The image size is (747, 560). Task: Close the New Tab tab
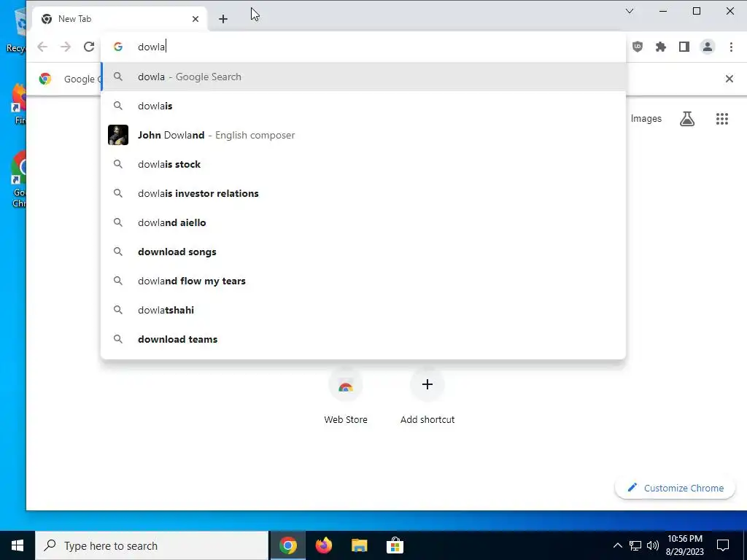click(196, 19)
